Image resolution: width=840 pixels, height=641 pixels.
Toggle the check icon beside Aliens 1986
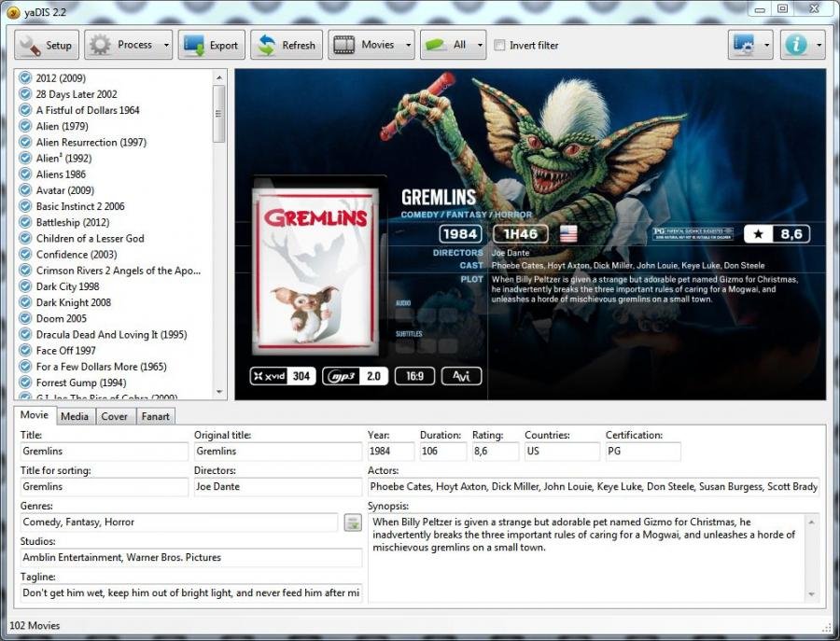[25, 174]
